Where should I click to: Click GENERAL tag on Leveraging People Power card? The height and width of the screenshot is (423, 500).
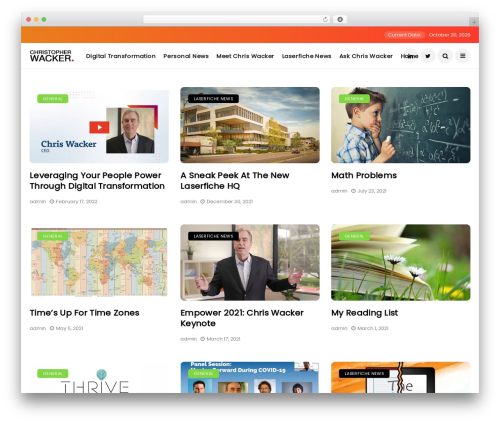pos(53,99)
